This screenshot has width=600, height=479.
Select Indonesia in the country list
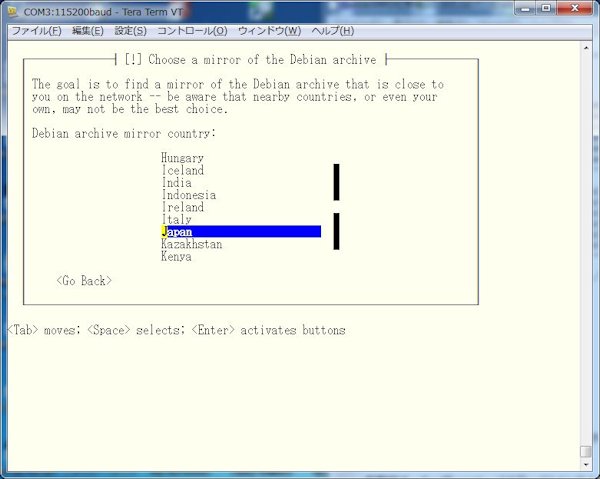coord(188,195)
